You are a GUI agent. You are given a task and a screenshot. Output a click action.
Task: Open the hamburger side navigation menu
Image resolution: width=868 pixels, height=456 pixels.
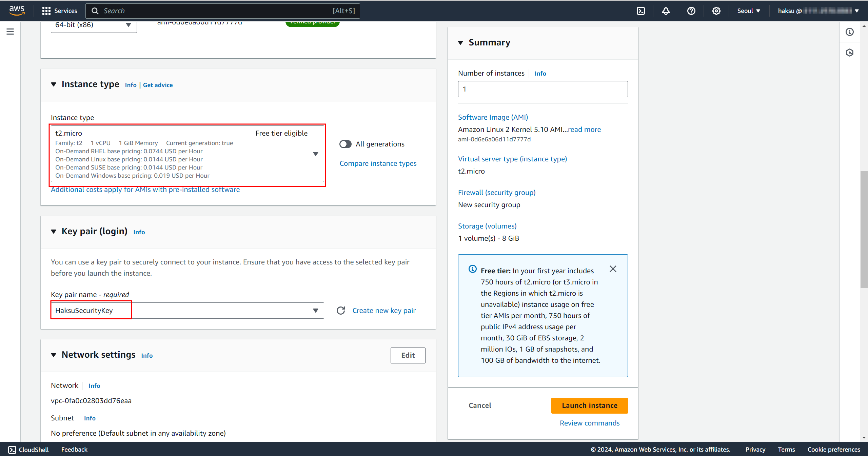[x=10, y=32]
